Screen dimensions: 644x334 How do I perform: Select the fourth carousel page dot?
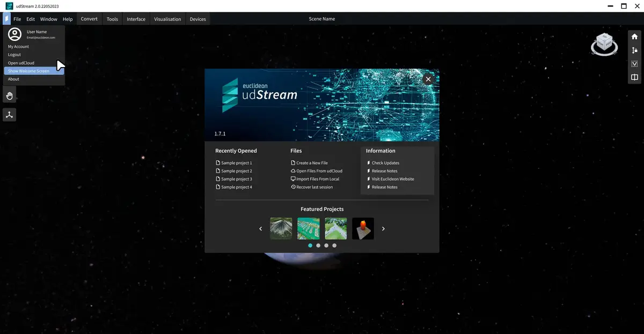(x=334, y=245)
